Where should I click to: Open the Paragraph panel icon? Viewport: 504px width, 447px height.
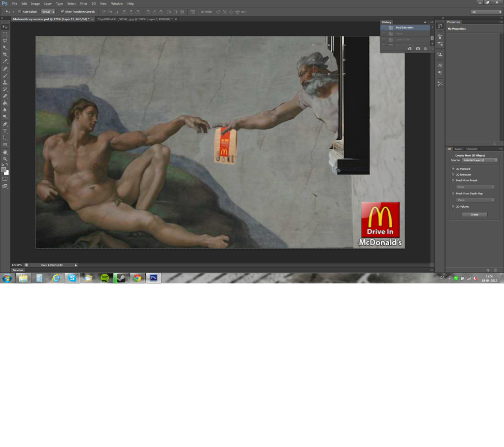(440, 73)
